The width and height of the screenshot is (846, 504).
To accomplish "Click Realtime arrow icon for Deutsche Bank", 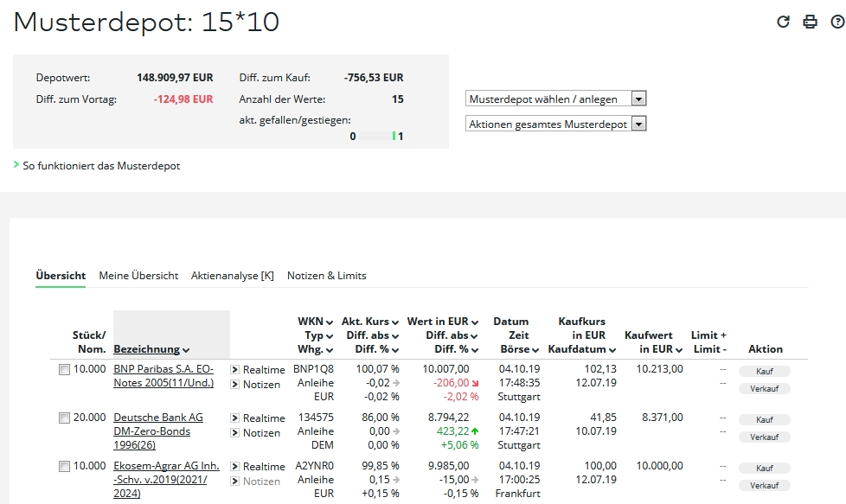I will click(x=234, y=418).
